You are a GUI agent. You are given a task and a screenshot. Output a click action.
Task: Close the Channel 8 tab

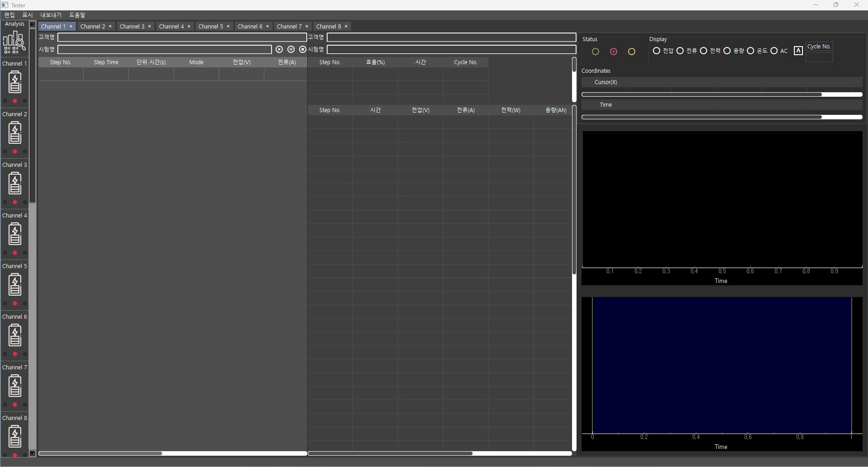pyautogui.click(x=346, y=26)
